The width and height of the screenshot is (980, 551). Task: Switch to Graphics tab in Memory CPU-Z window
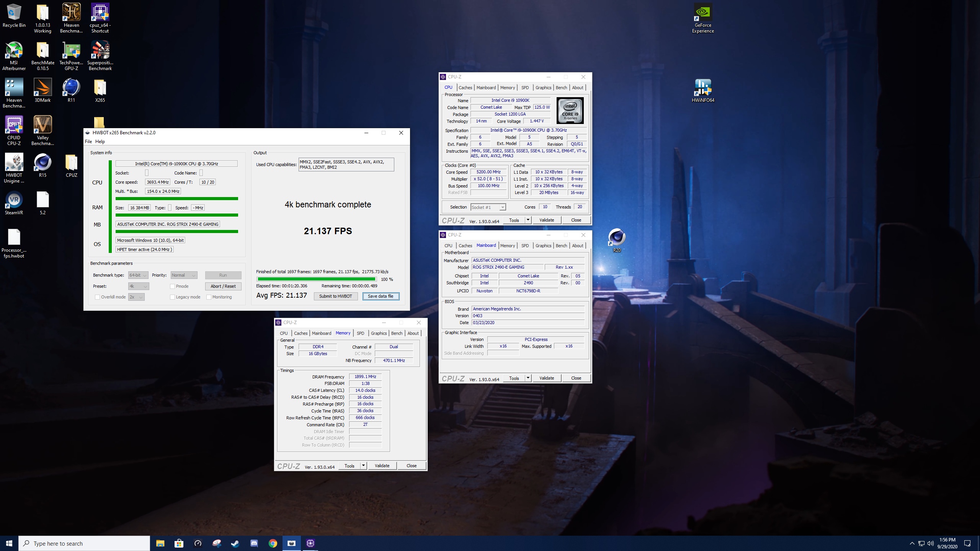click(x=379, y=333)
